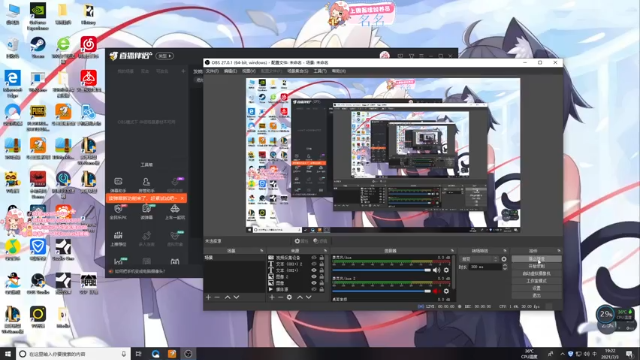Move the selected source down
Image resolution: width=640 pixels, height=360 pixels.
pos(309,298)
